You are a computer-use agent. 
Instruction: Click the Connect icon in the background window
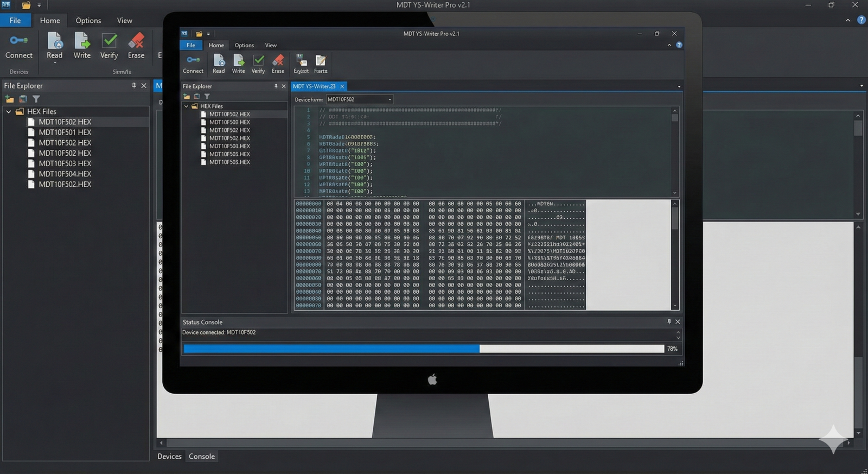18,40
